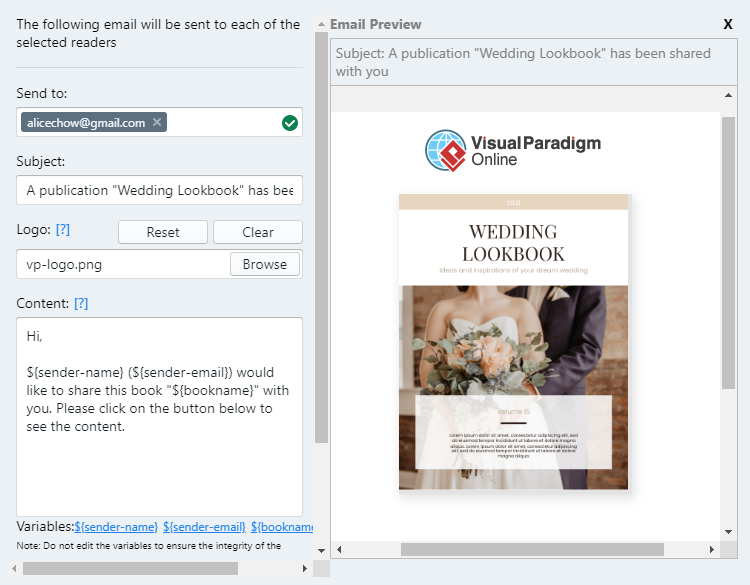Click the Visual Paradigm Online logo

(x=513, y=151)
